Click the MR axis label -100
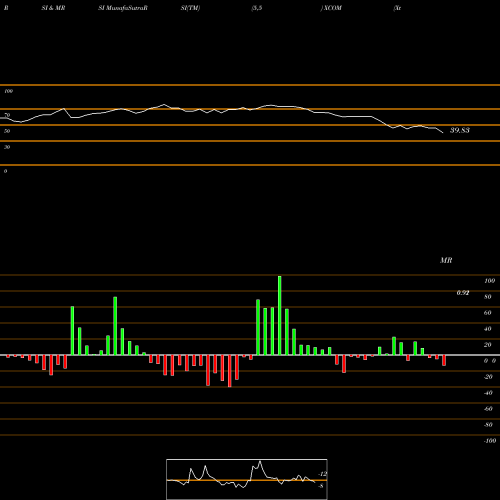The image size is (500, 500). click(490, 441)
